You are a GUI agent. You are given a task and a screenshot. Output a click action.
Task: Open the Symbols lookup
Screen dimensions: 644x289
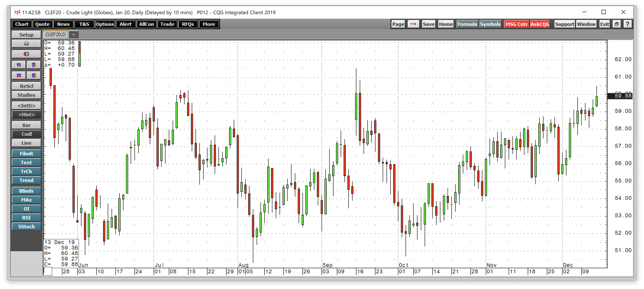(x=490, y=24)
